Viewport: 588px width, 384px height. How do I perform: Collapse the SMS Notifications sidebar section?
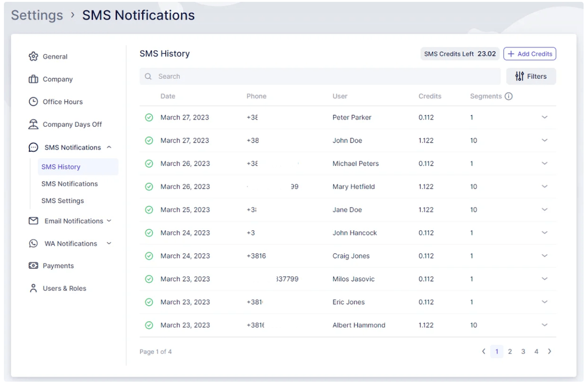pyautogui.click(x=109, y=147)
